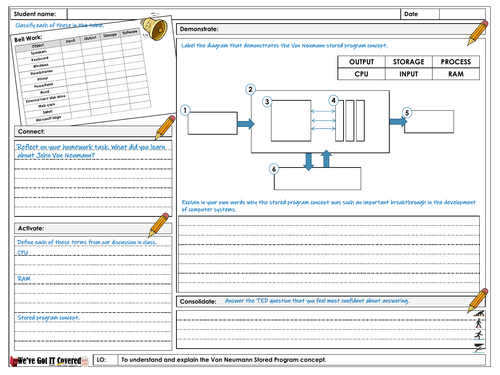Click the Activate section heading
This screenshot has width=500, height=375.
(x=31, y=228)
